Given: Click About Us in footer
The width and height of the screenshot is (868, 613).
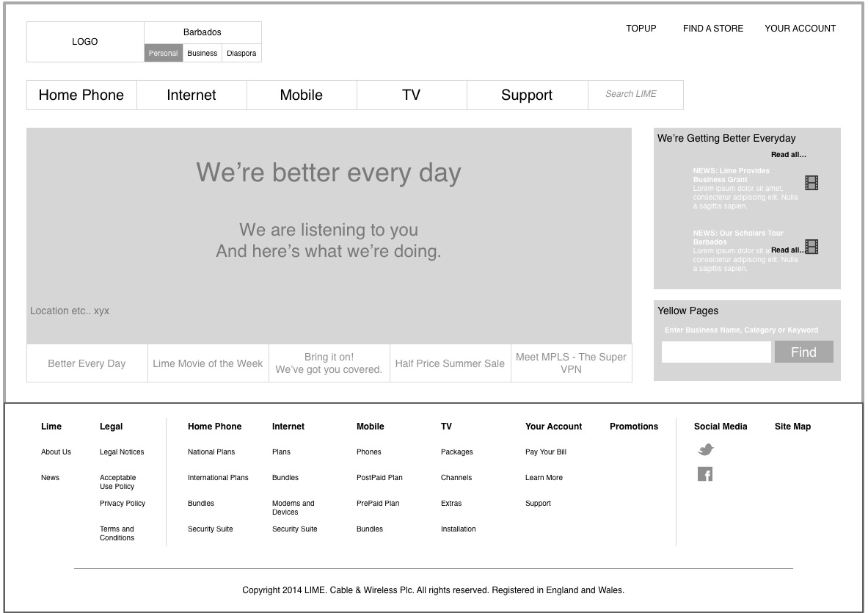Looking at the screenshot, I should click(56, 452).
